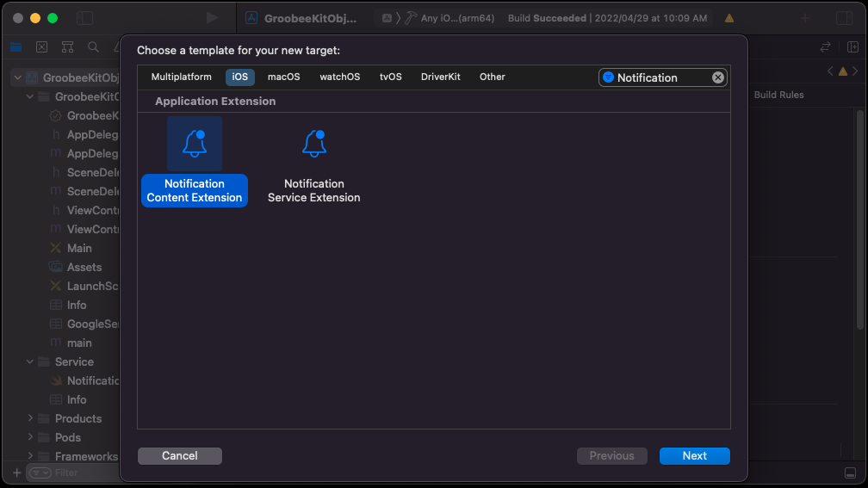
Task: Click add editor on right icon
Action: click(852, 47)
